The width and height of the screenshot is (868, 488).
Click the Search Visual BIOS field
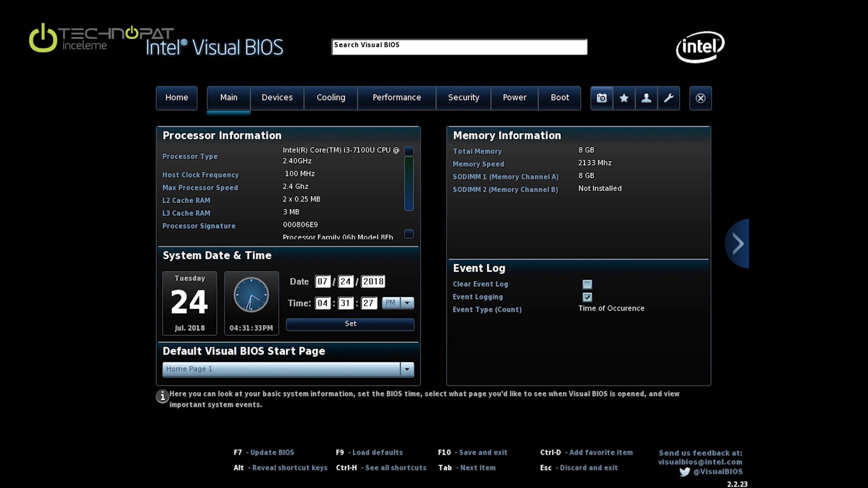point(459,47)
